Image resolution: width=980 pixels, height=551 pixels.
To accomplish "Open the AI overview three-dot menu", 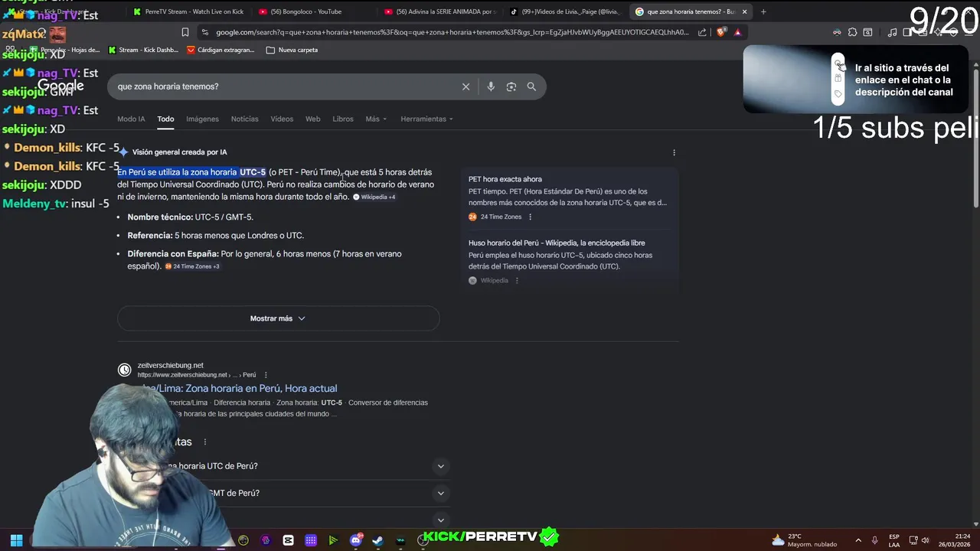I will coord(674,152).
